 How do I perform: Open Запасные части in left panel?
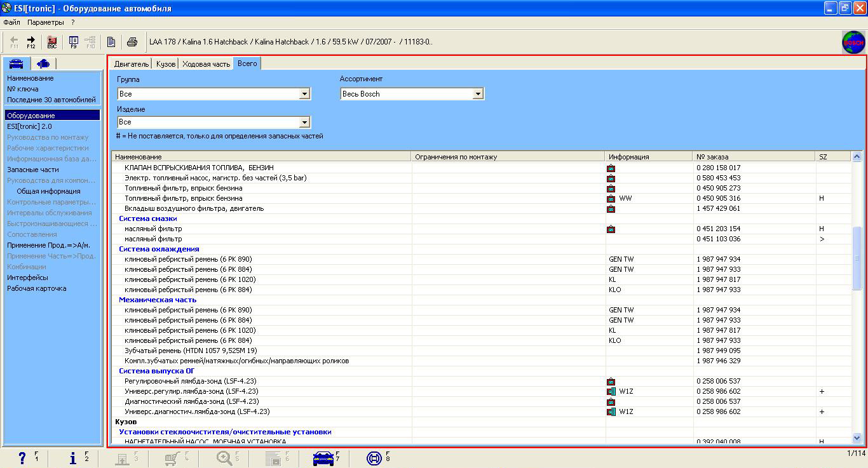(32, 170)
